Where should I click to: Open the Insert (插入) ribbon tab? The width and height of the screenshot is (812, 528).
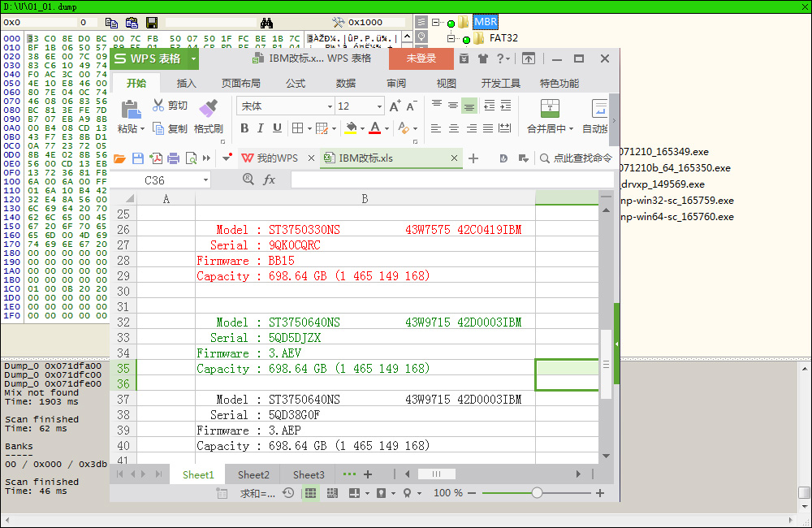(187, 83)
